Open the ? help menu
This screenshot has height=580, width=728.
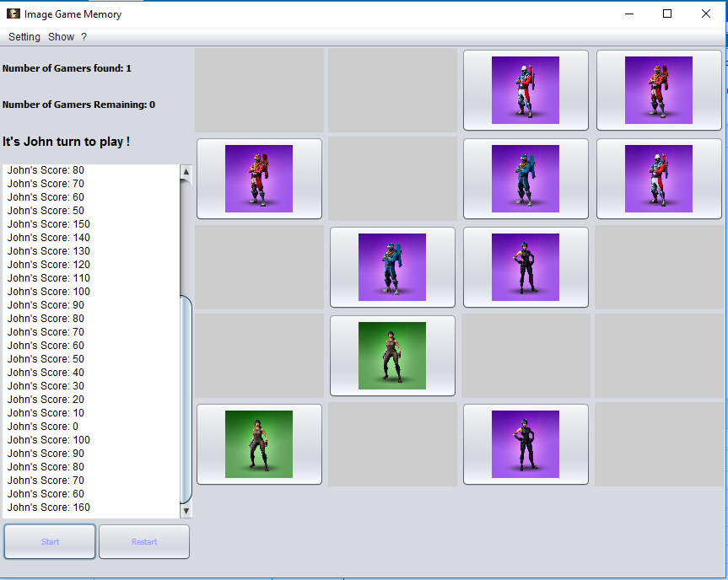(84, 36)
